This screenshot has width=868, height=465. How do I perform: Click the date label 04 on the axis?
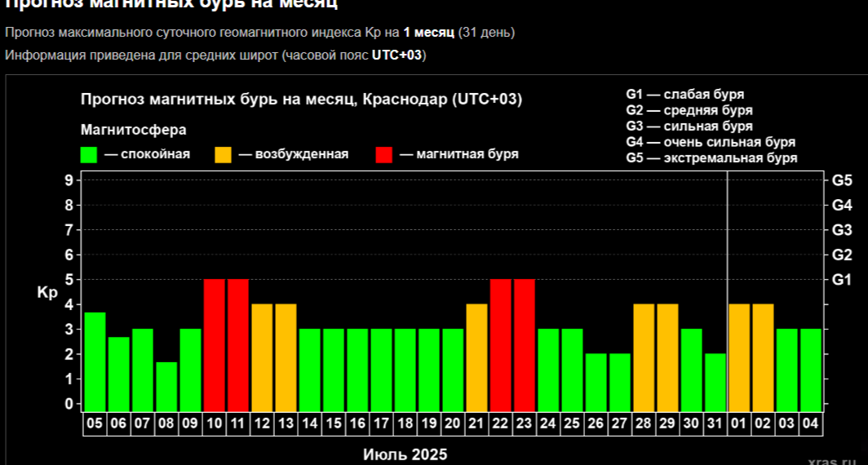point(811,425)
